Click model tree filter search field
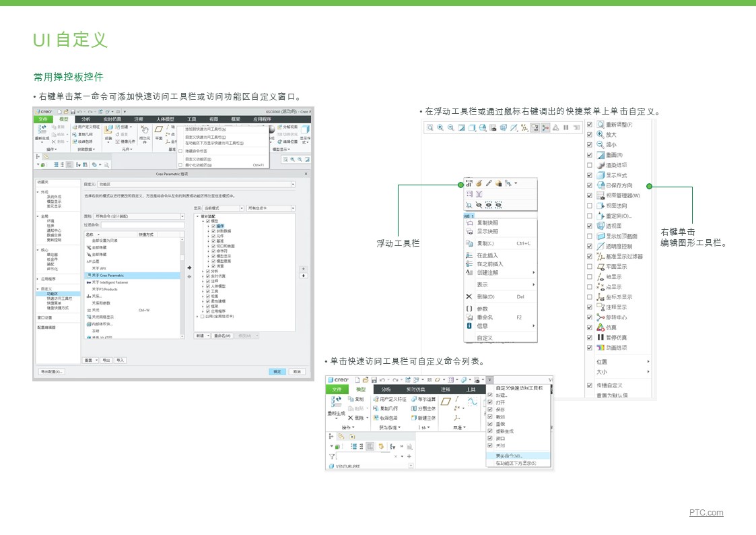 click(364, 456)
